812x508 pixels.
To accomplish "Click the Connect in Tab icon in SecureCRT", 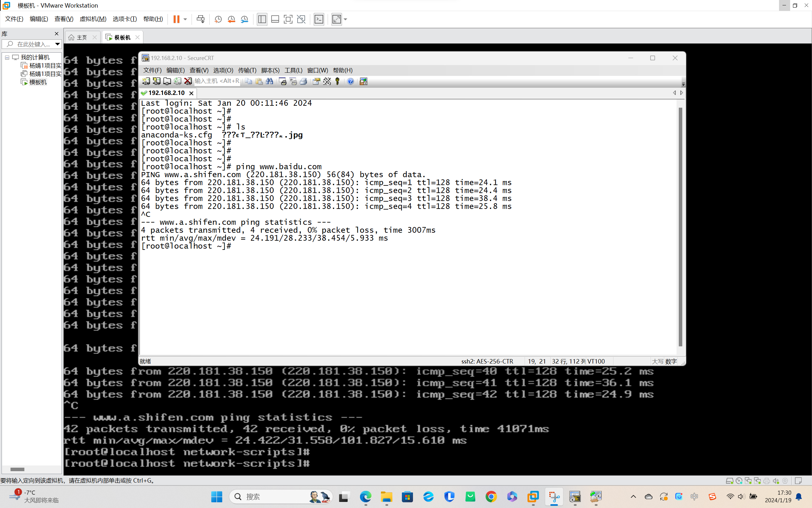I will click(167, 81).
